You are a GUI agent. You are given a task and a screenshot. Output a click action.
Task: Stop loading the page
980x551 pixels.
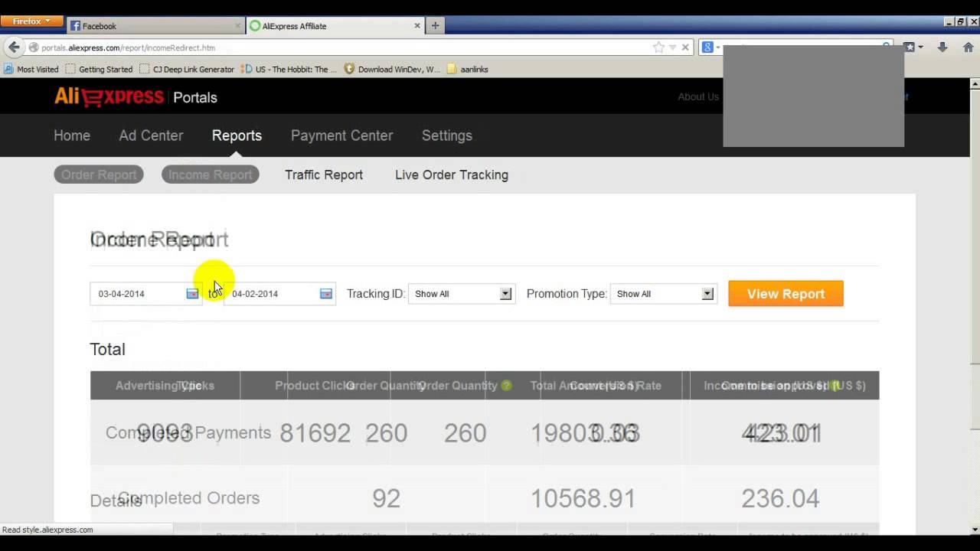[x=685, y=47]
